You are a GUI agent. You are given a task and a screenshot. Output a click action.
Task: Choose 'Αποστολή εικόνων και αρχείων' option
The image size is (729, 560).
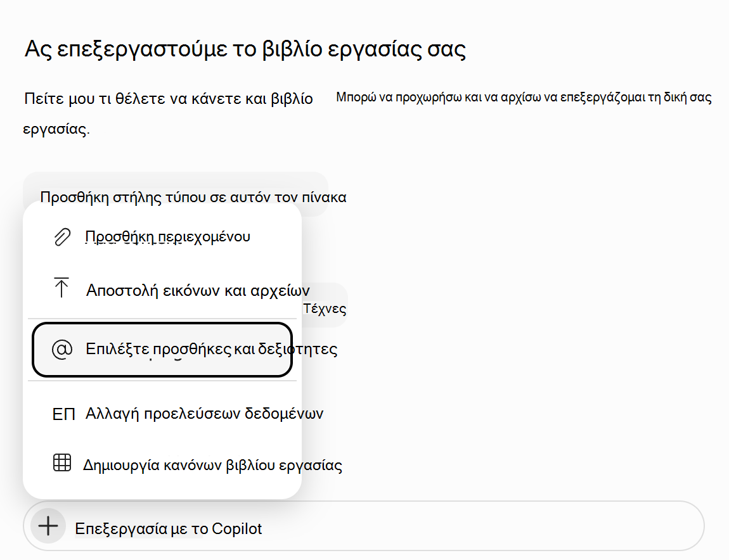[162, 290]
